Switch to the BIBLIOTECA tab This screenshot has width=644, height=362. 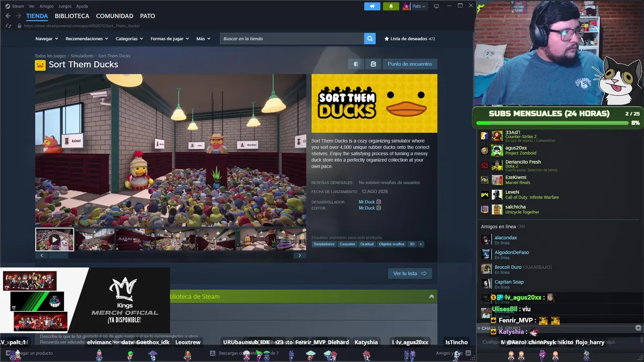(x=72, y=16)
